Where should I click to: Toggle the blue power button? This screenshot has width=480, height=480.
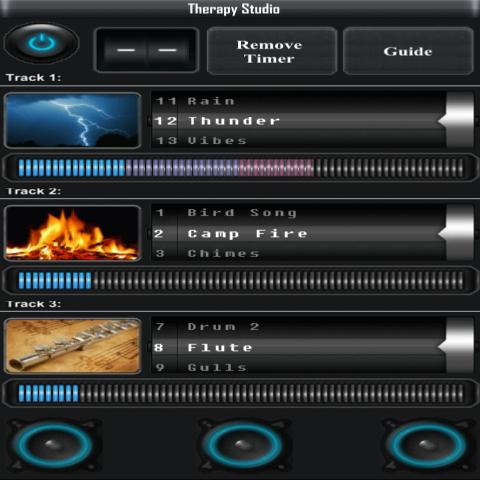[41, 43]
